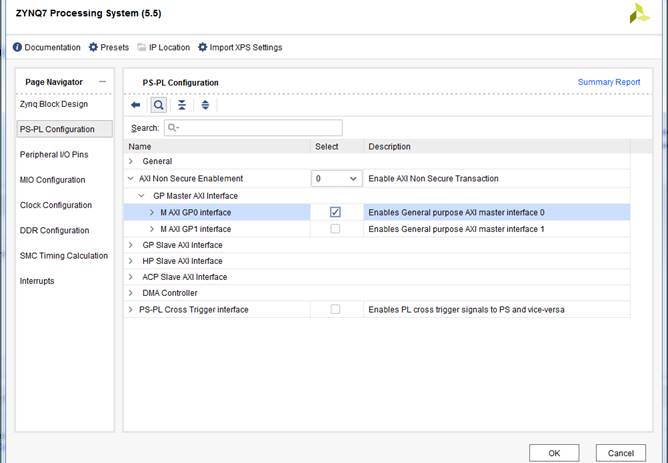Screen dimensions: 668x463
Task: Open the Summary Report link
Action: pyautogui.click(x=608, y=82)
